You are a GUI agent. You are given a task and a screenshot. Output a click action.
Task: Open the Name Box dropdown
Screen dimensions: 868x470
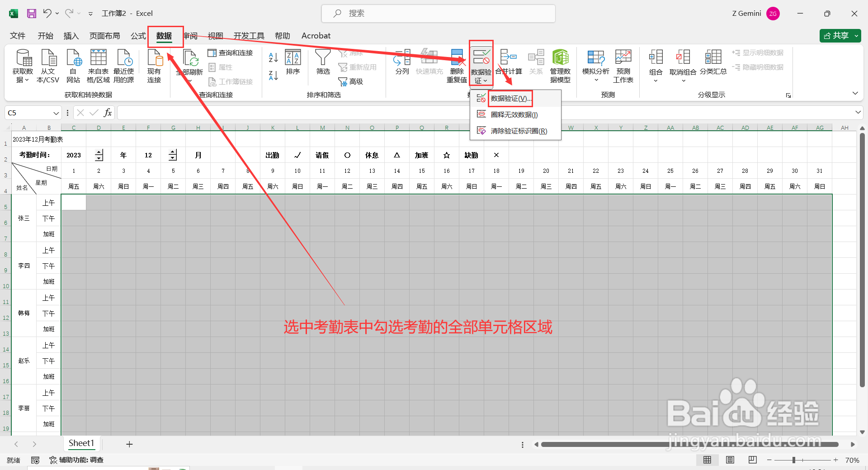[56, 112]
